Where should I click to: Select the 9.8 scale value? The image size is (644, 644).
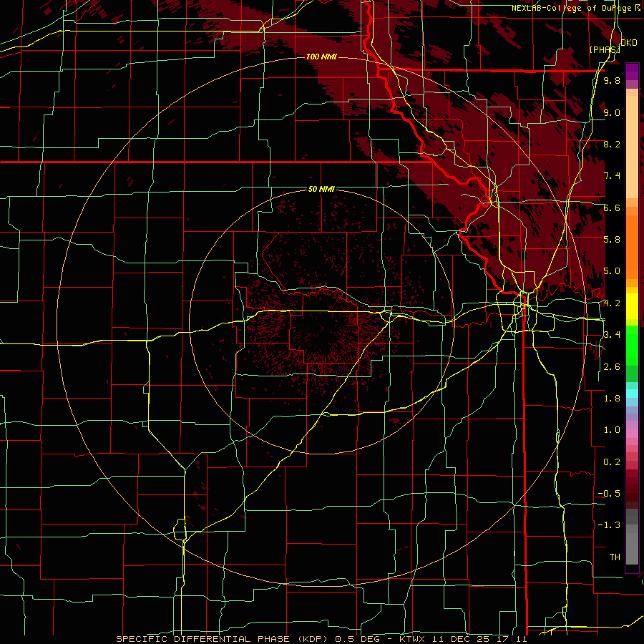coord(612,80)
